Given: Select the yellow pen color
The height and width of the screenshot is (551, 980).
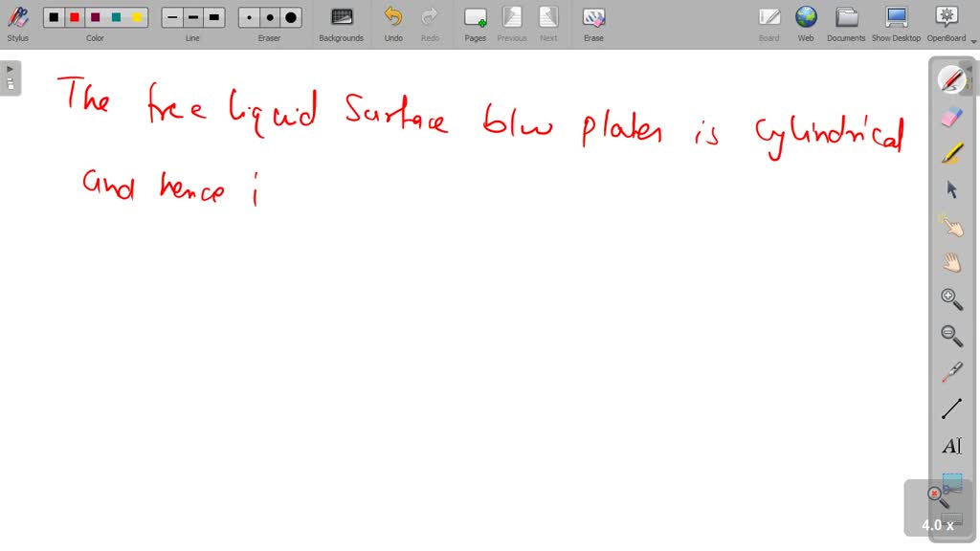Looking at the screenshot, I should tap(136, 17).
